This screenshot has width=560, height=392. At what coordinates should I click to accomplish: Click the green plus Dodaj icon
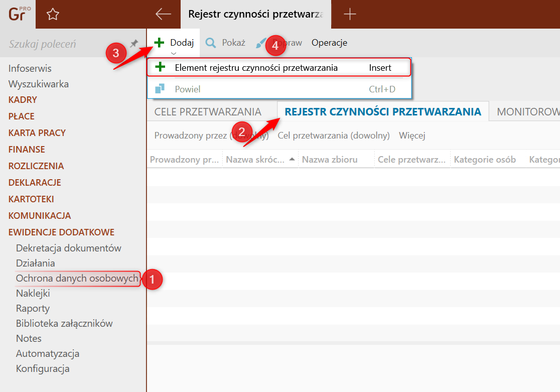point(159,43)
